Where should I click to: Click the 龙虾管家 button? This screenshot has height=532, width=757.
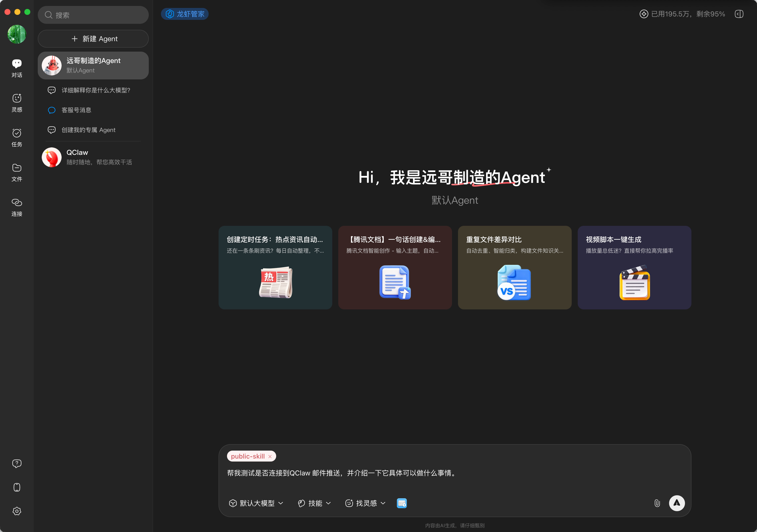185,14
